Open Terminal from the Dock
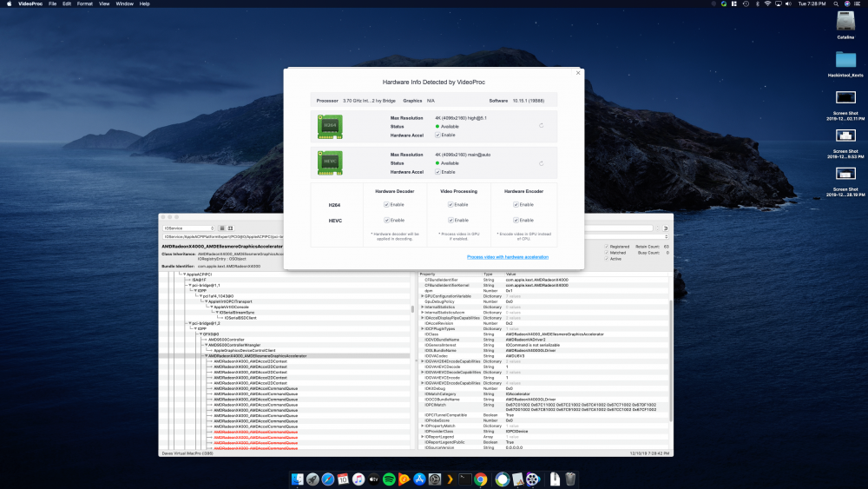The width and height of the screenshot is (868, 489). click(x=465, y=479)
